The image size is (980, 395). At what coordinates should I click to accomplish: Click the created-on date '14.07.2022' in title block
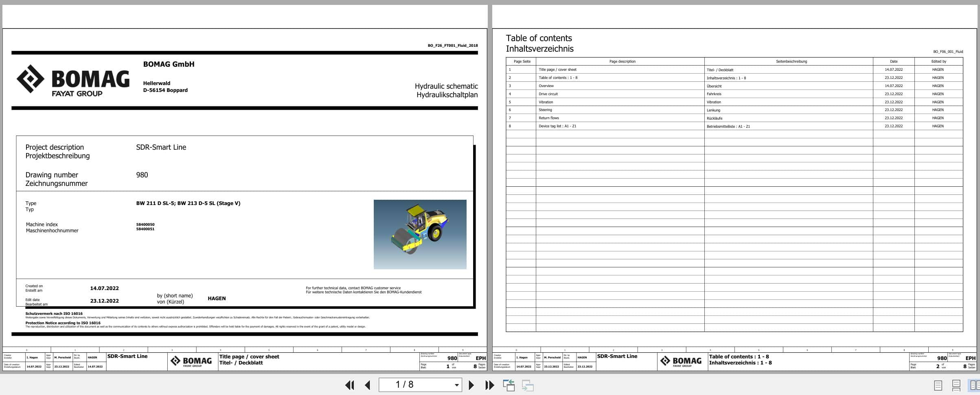tap(104, 288)
